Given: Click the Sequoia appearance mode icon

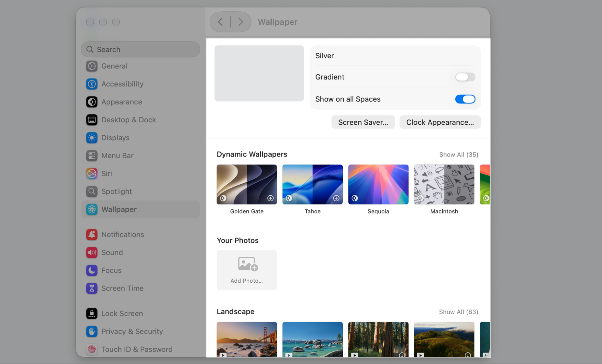Looking at the screenshot, I should pos(355,198).
